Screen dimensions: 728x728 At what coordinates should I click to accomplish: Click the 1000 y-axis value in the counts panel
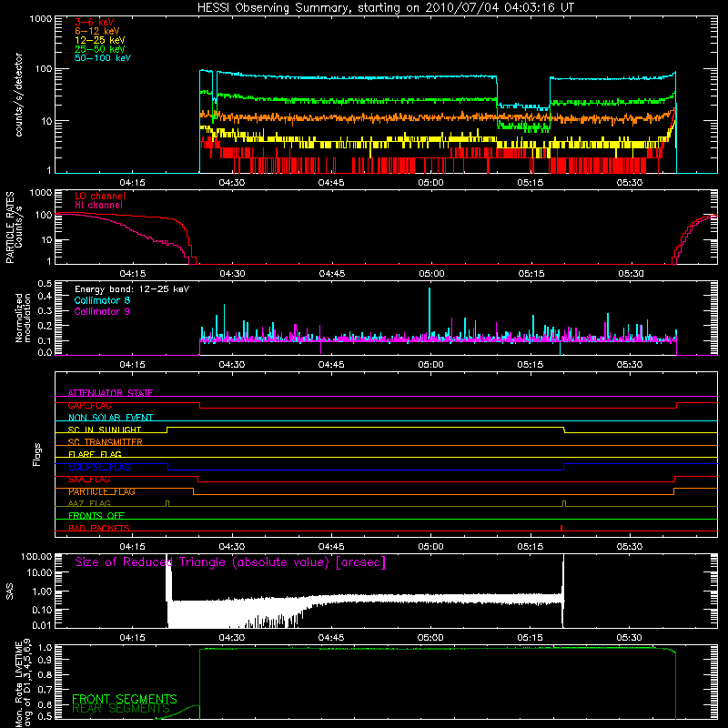40,19
